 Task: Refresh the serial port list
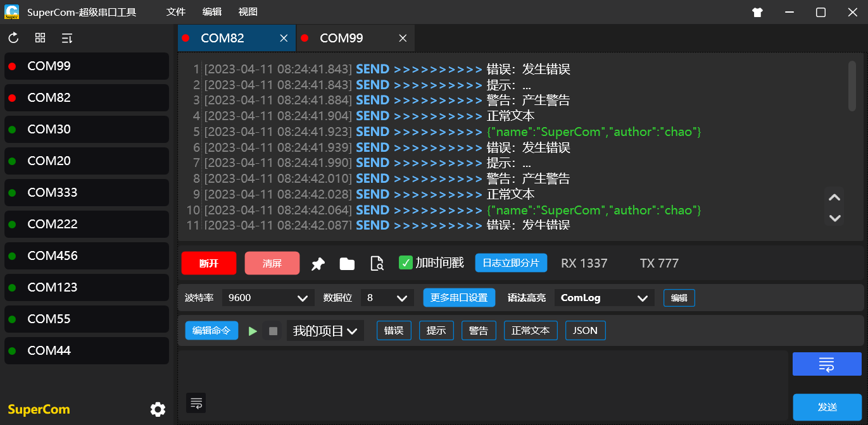(x=13, y=37)
